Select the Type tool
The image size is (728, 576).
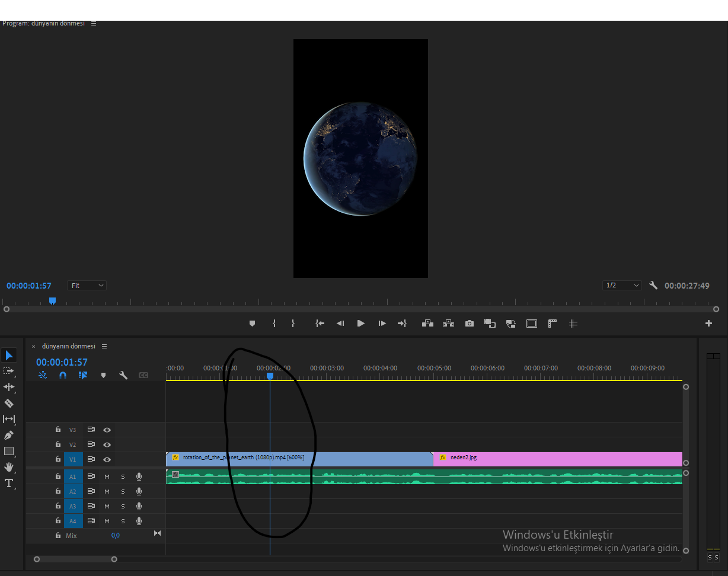point(9,483)
